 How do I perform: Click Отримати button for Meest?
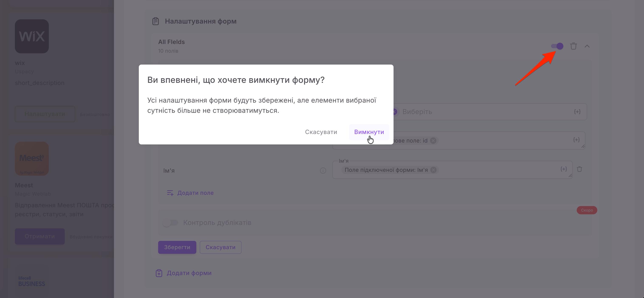tap(40, 236)
